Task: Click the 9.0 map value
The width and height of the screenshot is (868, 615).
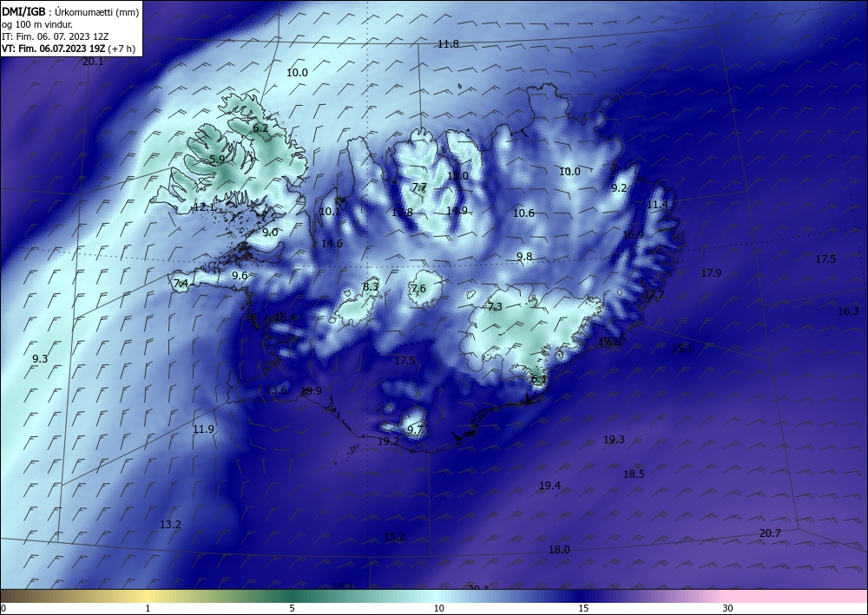Action: (270, 232)
